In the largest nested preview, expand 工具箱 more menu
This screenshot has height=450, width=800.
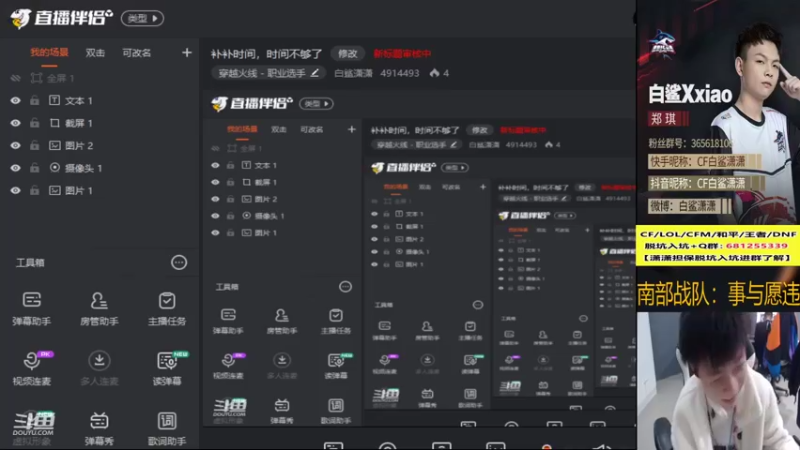coord(345,287)
